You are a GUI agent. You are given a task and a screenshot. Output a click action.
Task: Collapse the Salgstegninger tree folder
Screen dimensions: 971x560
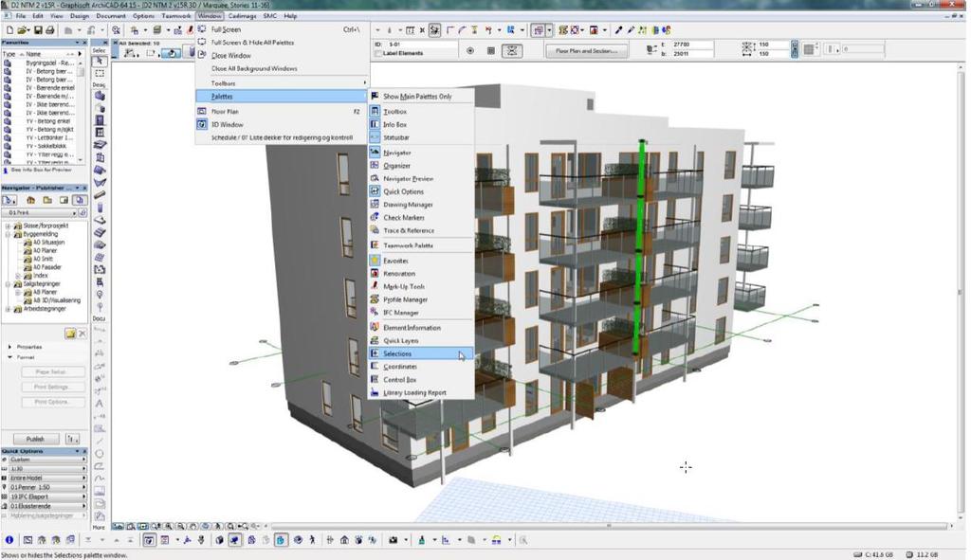(8, 284)
